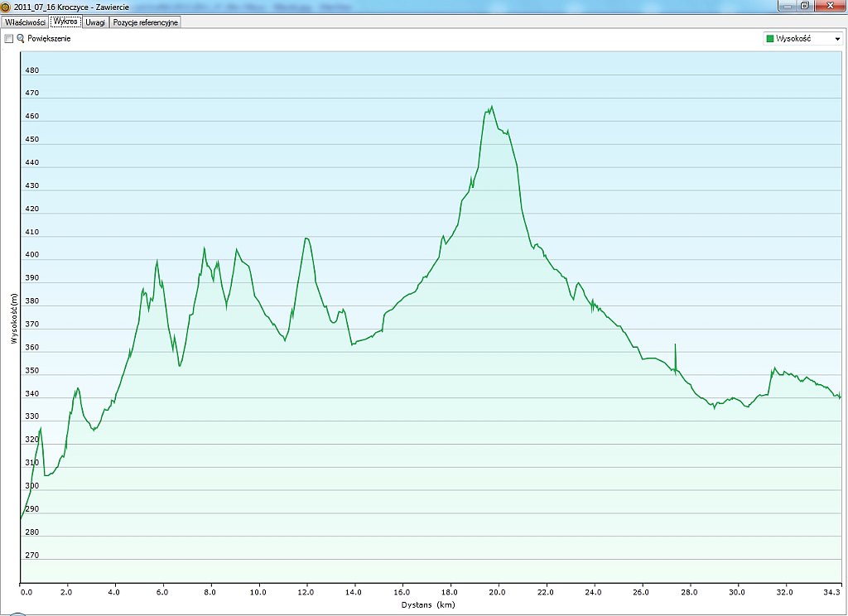Image resolution: width=848 pixels, height=616 pixels.
Task: Click the green square icon next to Wysokość
Action: [x=770, y=39]
